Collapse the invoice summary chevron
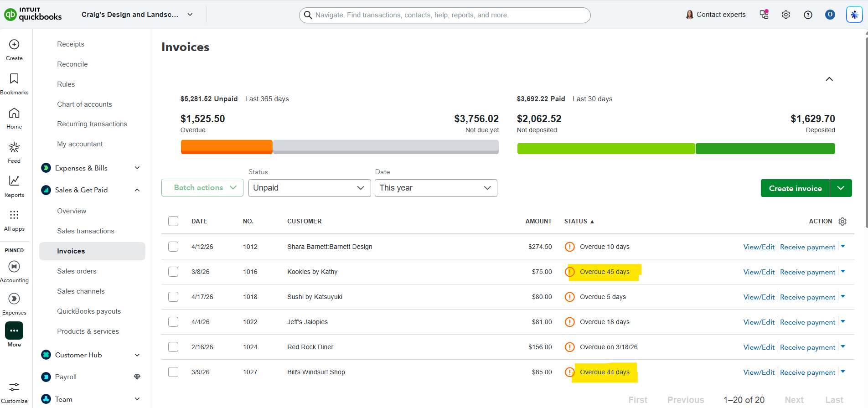868x408 pixels. click(x=829, y=79)
